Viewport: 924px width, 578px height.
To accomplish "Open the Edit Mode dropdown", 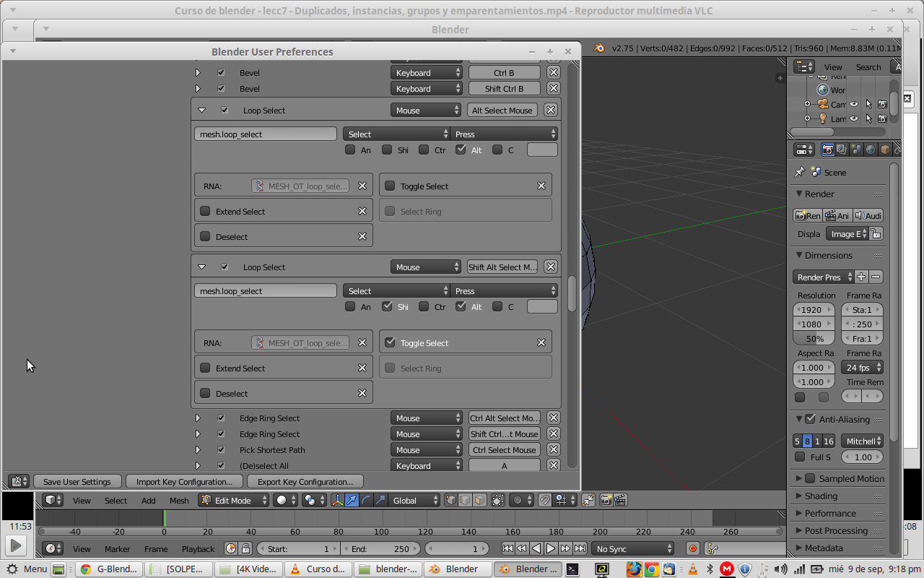I will tap(234, 500).
